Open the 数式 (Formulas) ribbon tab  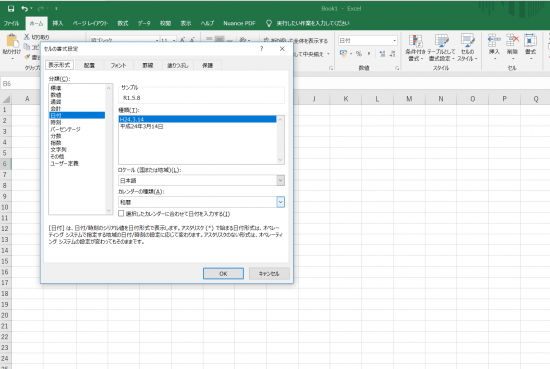122,23
